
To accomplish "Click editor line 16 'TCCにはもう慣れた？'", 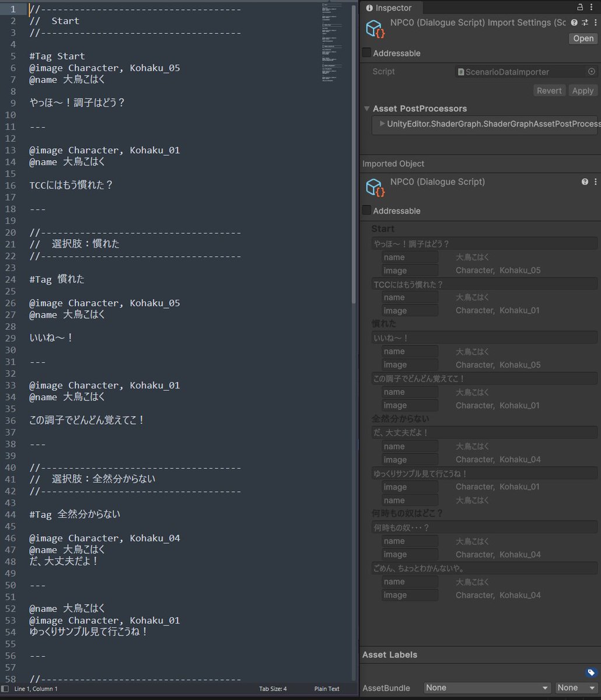I will tap(71, 185).
